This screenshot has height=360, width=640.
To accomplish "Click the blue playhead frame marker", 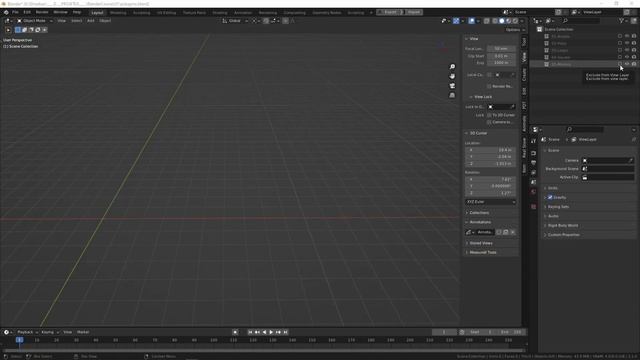I will pos(19,340).
